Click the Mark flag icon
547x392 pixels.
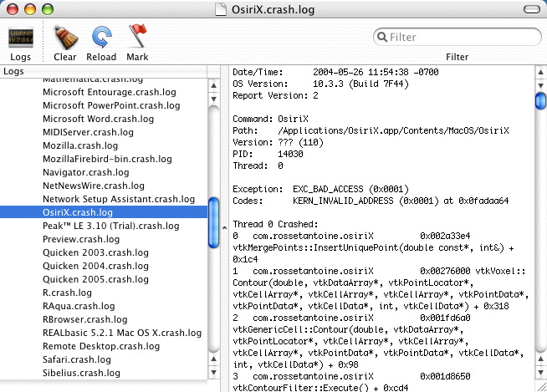pyautogui.click(x=138, y=36)
